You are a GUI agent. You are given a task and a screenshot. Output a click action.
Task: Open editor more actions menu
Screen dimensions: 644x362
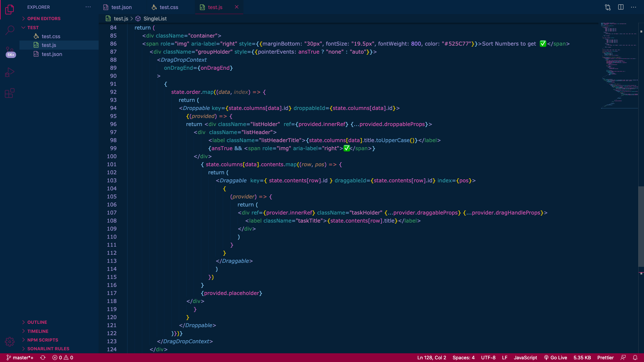(x=634, y=7)
